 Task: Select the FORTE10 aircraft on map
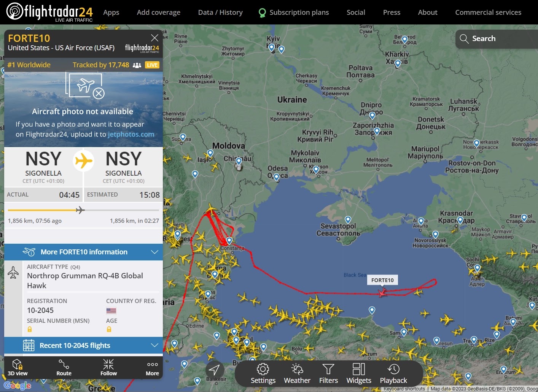tap(382, 292)
